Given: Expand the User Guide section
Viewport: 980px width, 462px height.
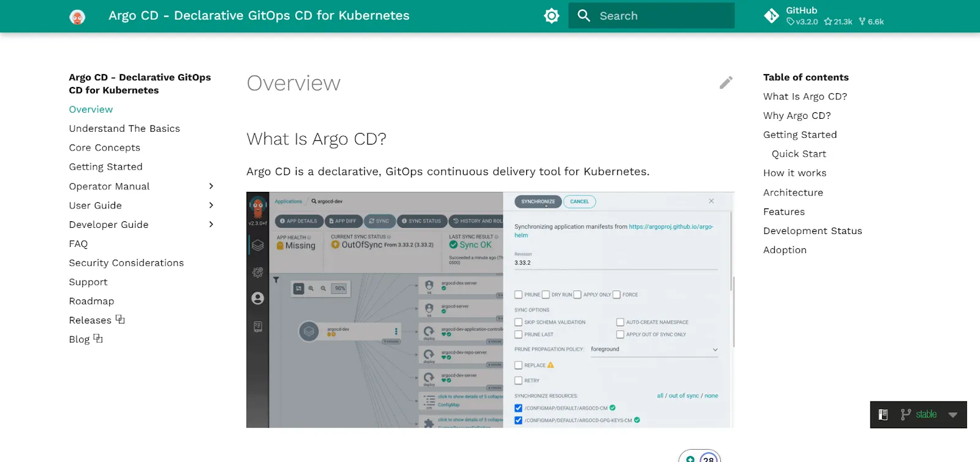Looking at the screenshot, I should (141, 205).
